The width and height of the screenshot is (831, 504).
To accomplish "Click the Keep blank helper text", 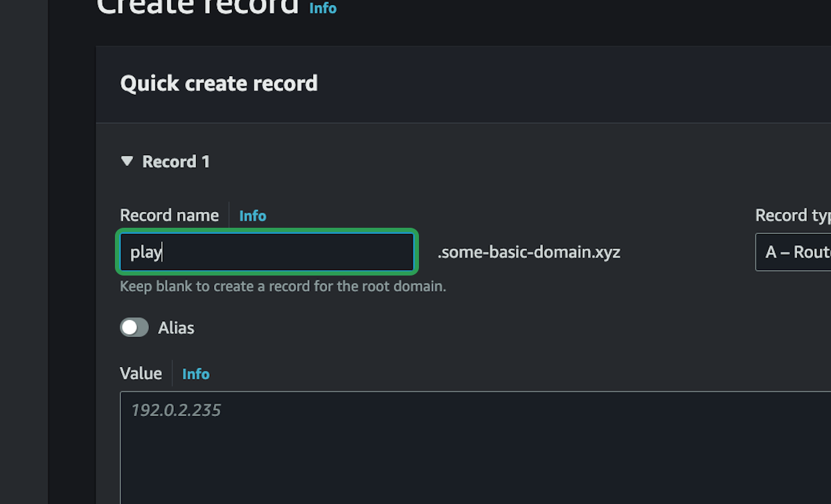I will [283, 286].
